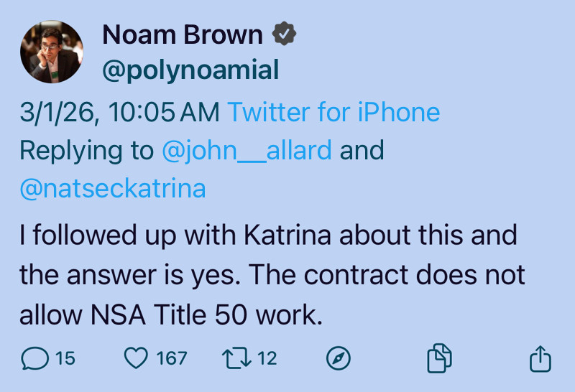Click the verified badge next to Noam Brown

[284, 34]
